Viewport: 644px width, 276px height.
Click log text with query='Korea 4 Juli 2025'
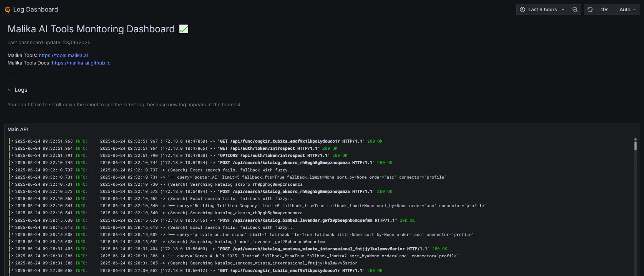pos(279,256)
